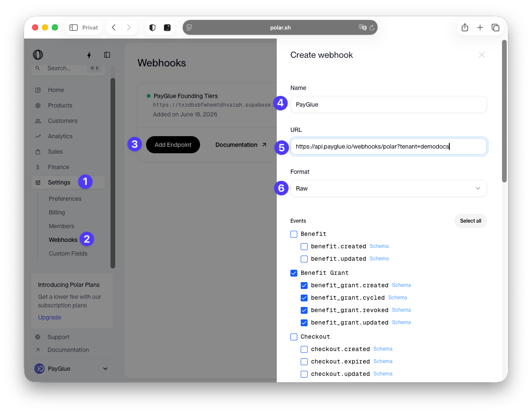Collapse the Polar sidebar panel icon
The height and width of the screenshot is (414, 532).
click(107, 55)
